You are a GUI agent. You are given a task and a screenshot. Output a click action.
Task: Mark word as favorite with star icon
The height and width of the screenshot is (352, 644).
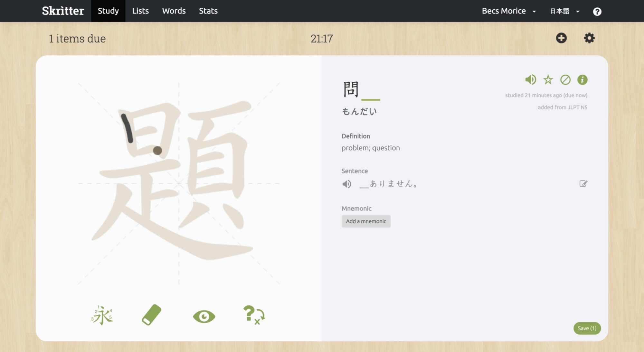point(548,79)
